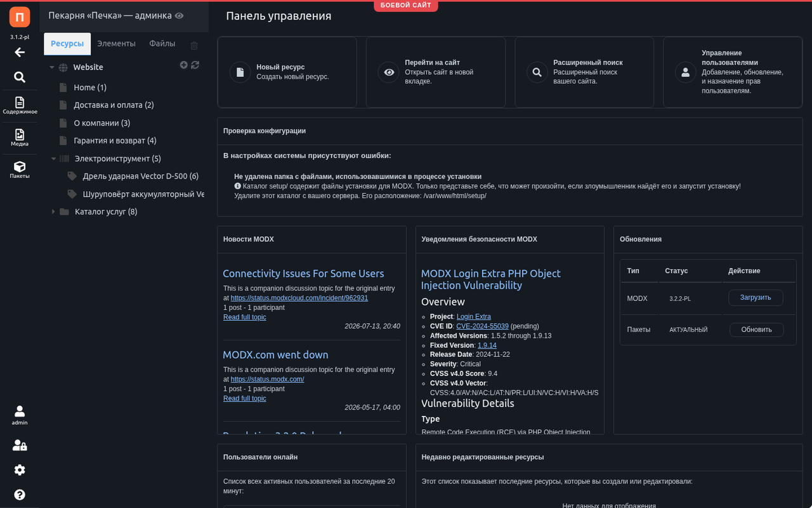
Task: Open the MODX.com went down headline
Action: tap(275, 355)
